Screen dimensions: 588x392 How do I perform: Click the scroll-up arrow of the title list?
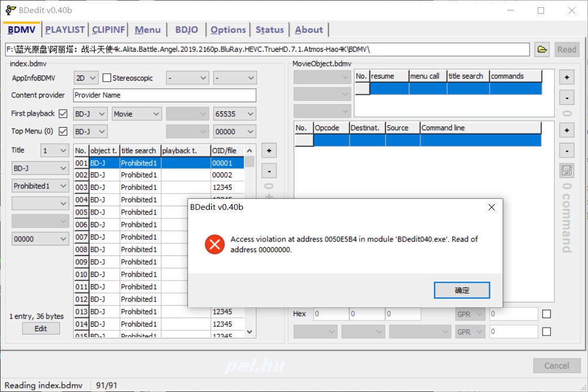coord(250,151)
